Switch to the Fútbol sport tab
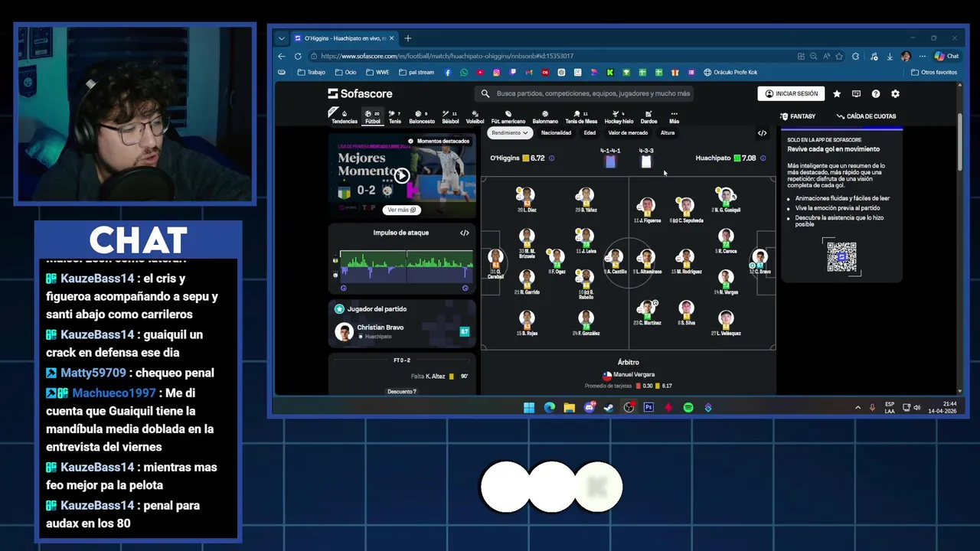The width and height of the screenshot is (980, 551). tap(373, 117)
